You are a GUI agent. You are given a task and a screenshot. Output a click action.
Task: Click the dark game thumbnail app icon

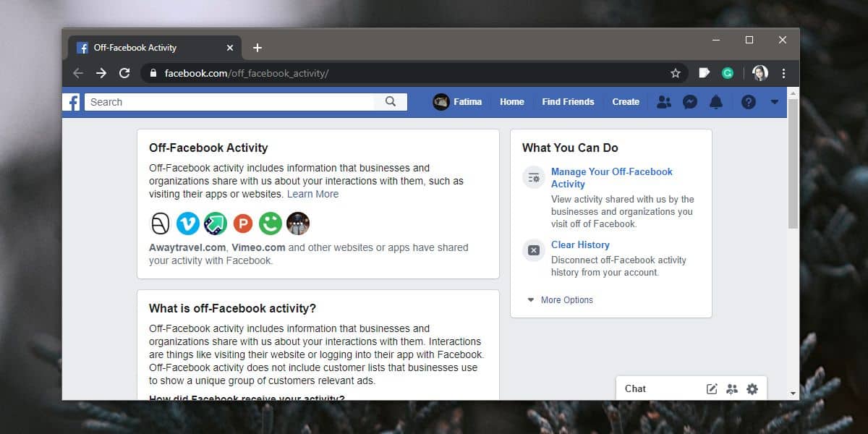298,224
